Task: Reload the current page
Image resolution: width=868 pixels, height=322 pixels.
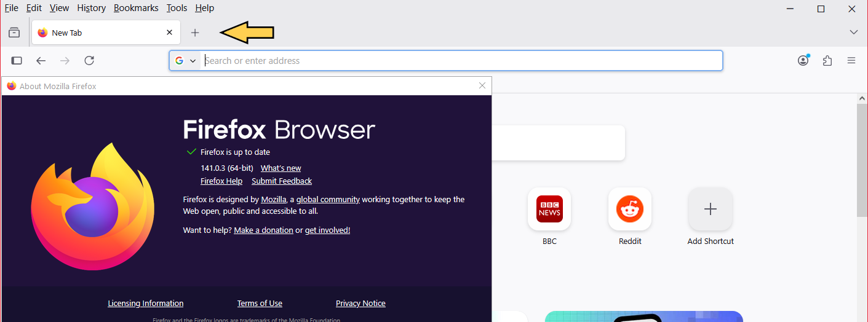Action: 89,60
